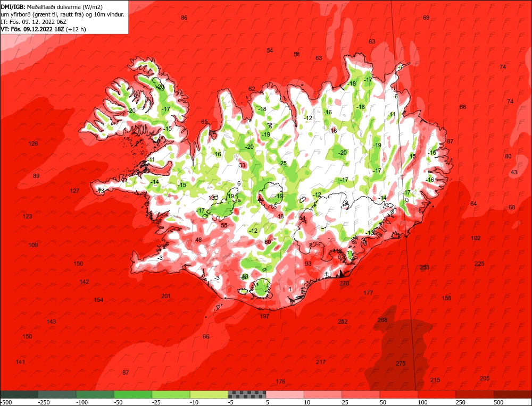Select the subtitle line mentioning '10m vindur'

(x=62, y=14)
